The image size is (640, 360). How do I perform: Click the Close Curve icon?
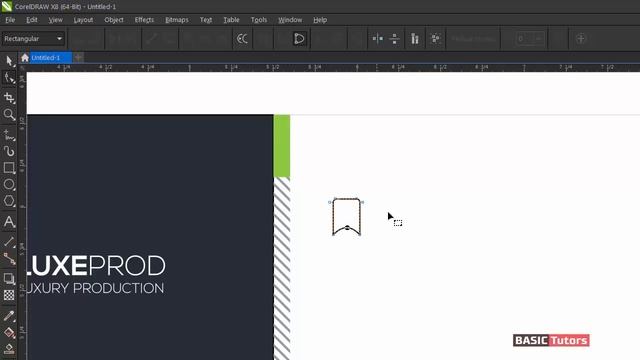[x=299, y=39]
